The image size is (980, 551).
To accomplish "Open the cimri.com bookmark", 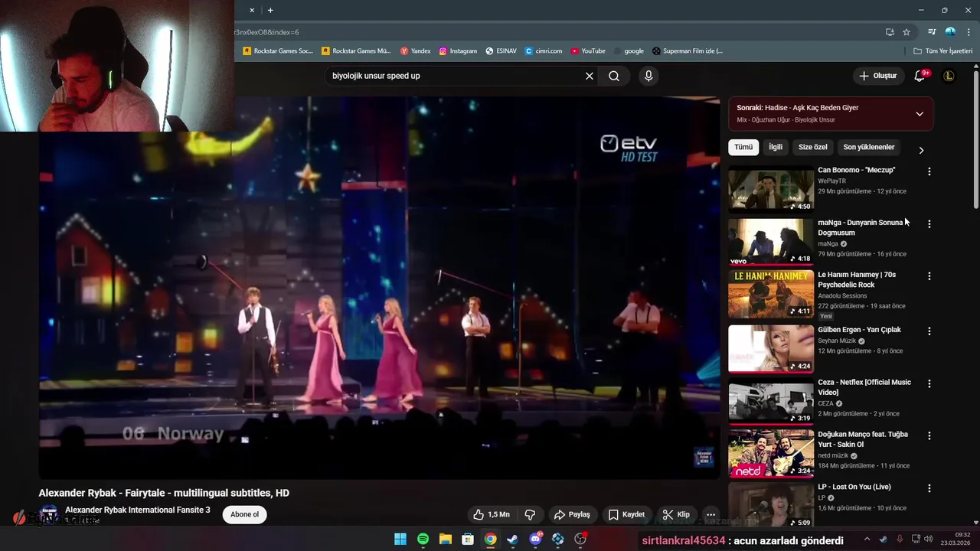I will tap(544, 51).
